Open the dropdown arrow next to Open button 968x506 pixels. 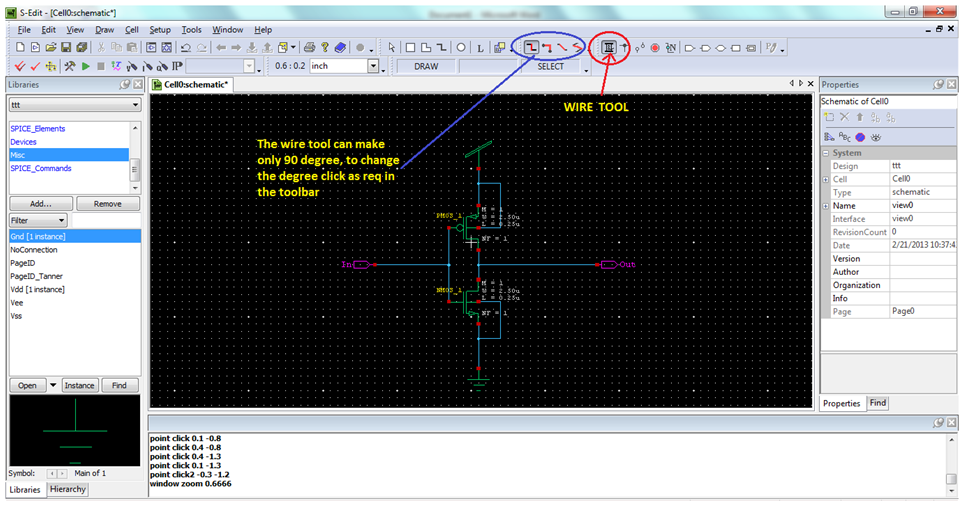click(x=53, y=385)
